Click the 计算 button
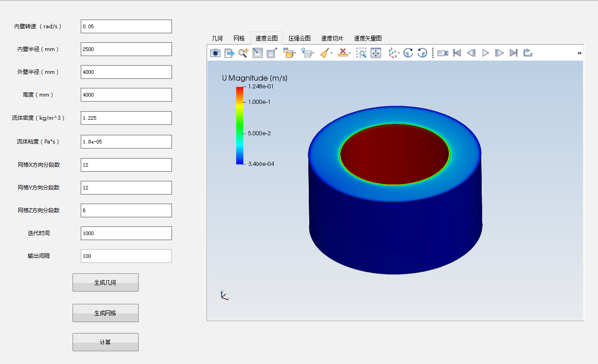 point(105,342)
